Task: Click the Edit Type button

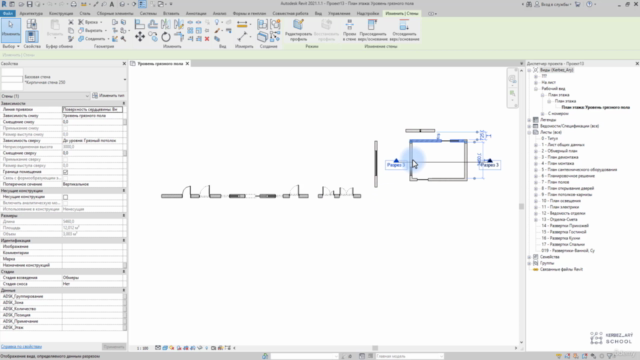Action: point(108,96)
